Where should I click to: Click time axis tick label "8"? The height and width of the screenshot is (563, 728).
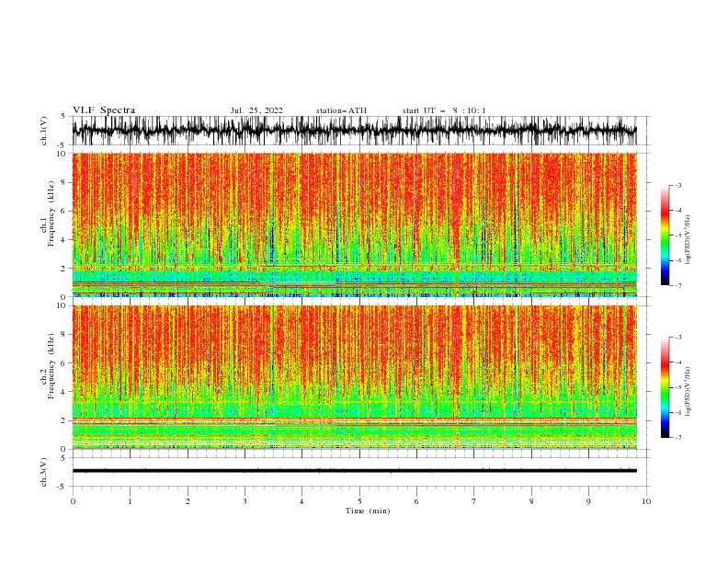pyautogui.click(x=531, y=501)
